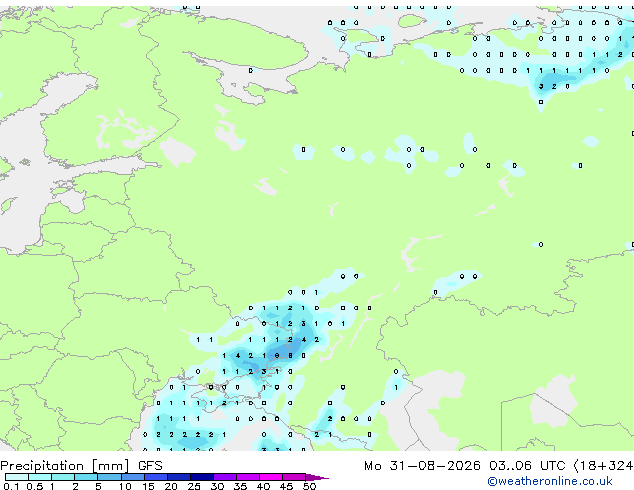Click legend value label '45'

286,486
